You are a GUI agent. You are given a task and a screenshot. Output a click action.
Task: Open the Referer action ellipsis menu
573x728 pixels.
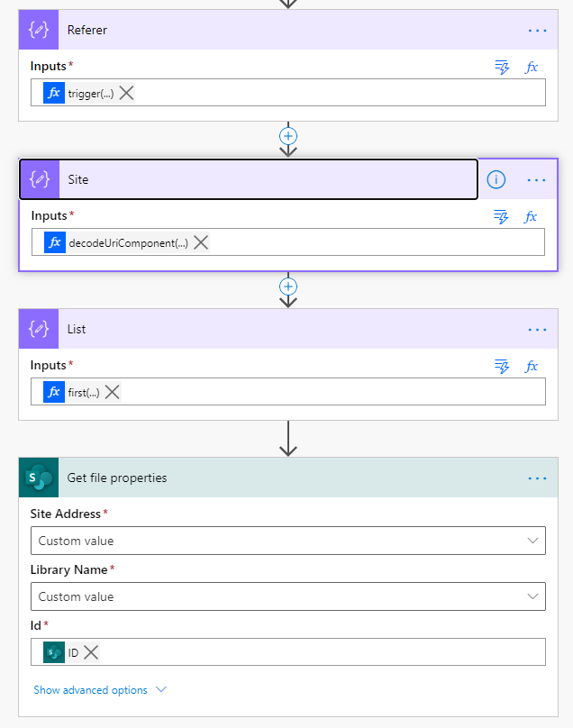(x=537, y=30)
